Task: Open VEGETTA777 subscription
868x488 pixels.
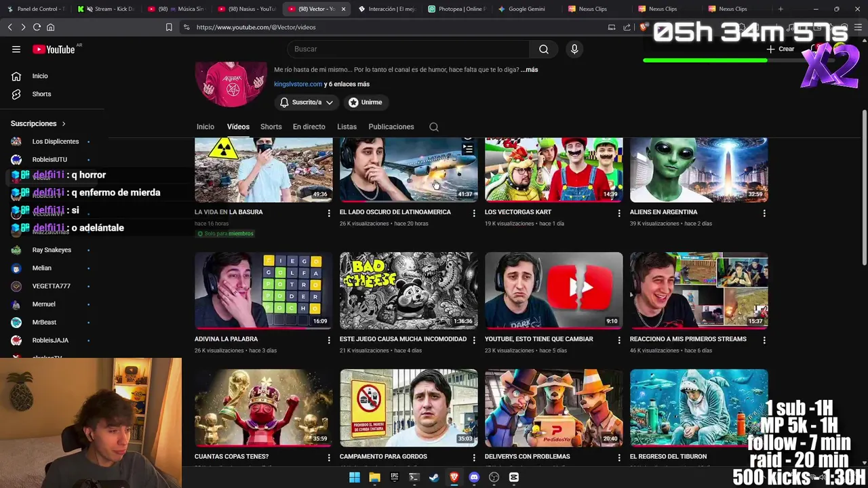Action: point(52,286)
